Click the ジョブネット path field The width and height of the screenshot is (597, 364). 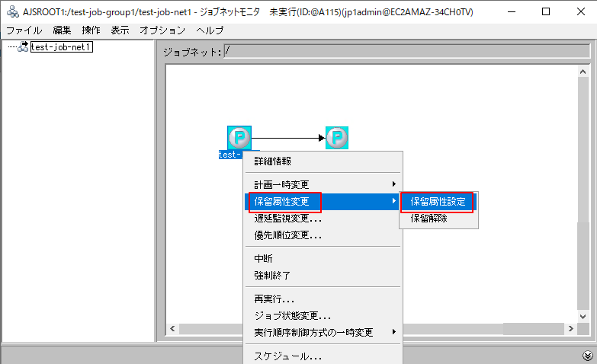tap(406, 51)
